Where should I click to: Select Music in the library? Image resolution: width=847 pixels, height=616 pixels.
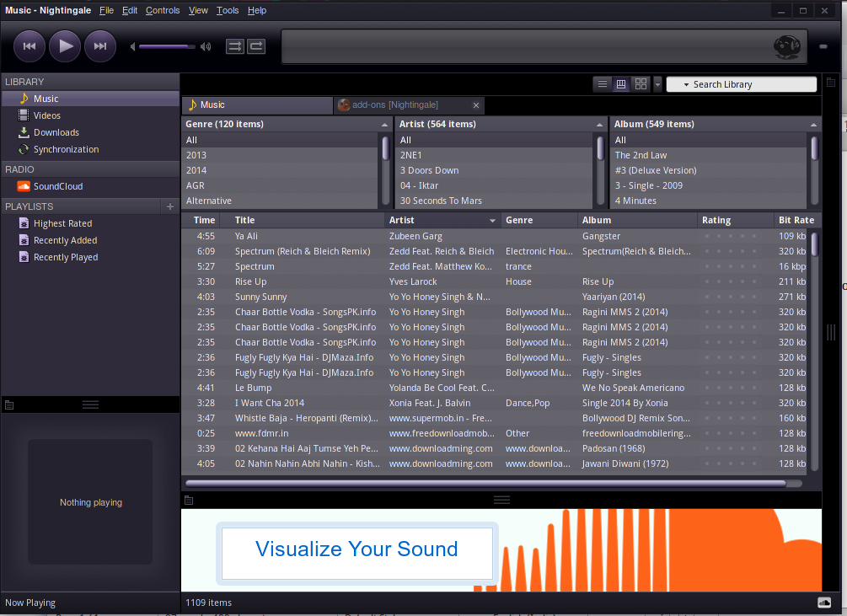tap(90, 99)
